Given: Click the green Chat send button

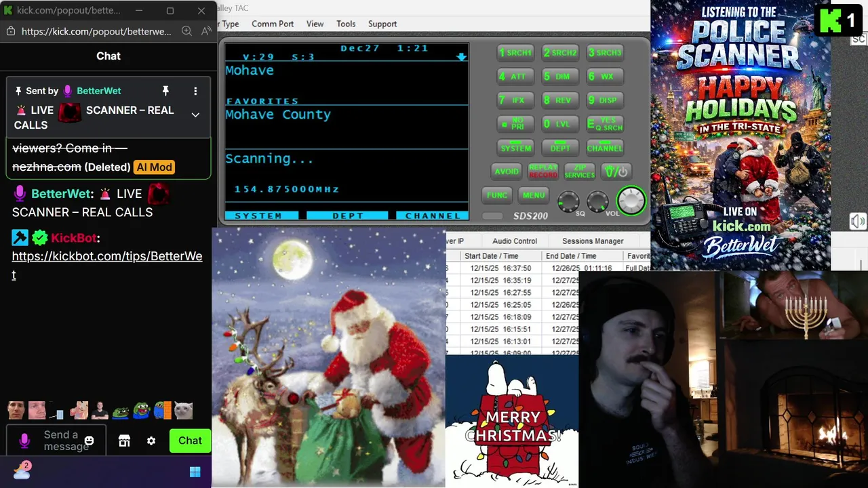Looking at the screenshot, I should (x=190, y=441).
